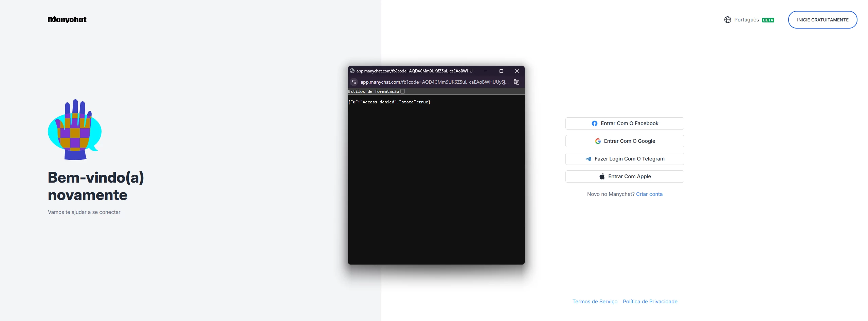Close the app.manychat.com popup window

(517, 71)
